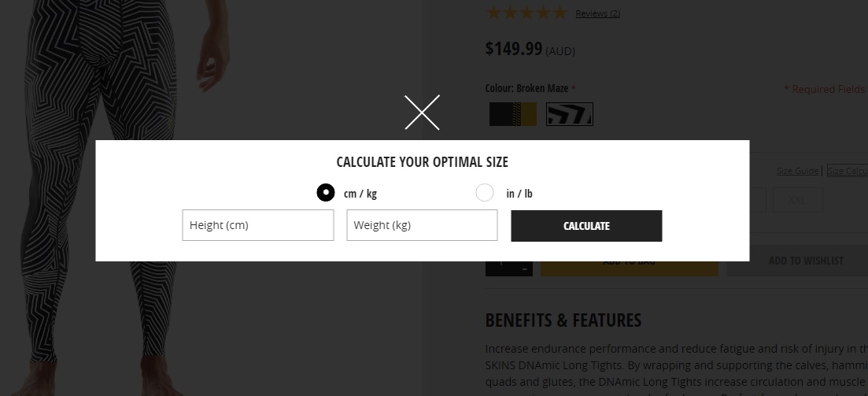Choose the in / lb radio button
This screenshot has height=396, width=868.
485,193
